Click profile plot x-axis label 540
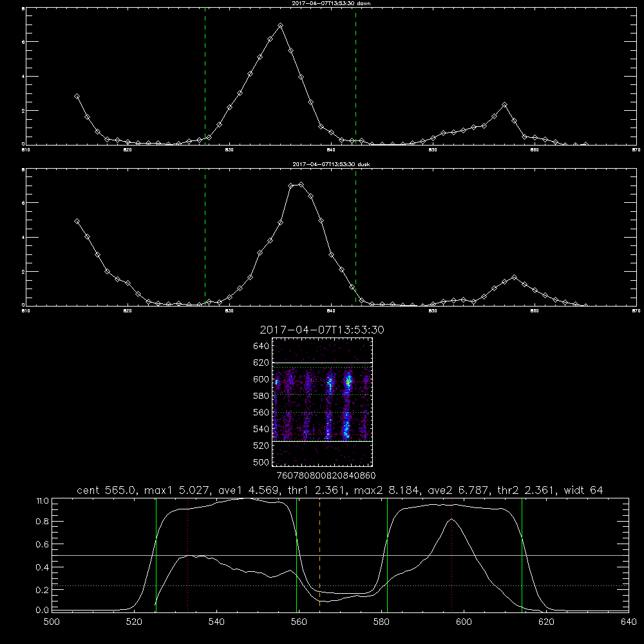644x644 pixels. (x=216, y=622)
